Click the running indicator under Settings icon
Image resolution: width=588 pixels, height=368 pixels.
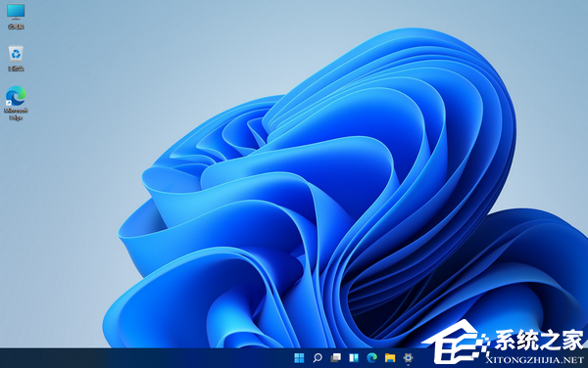coord(408,365)
